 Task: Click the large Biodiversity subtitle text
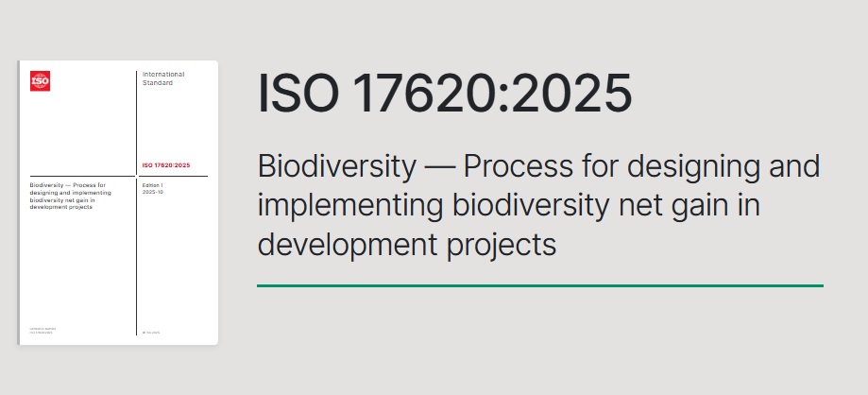[538, 206]
